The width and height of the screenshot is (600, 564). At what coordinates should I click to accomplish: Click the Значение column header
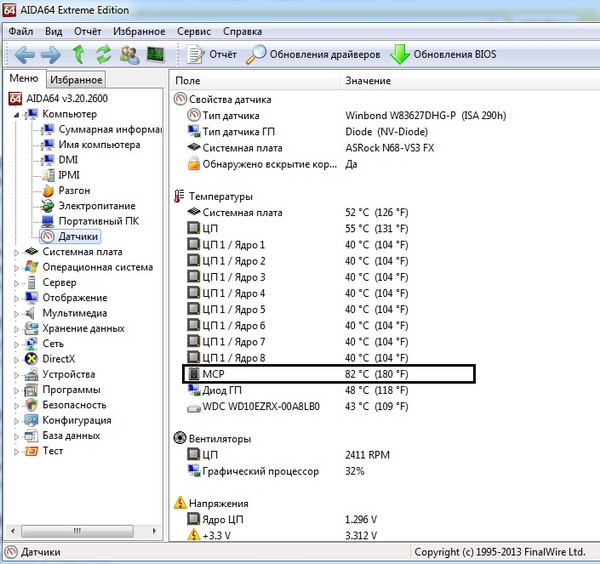[x=470, y=81]
